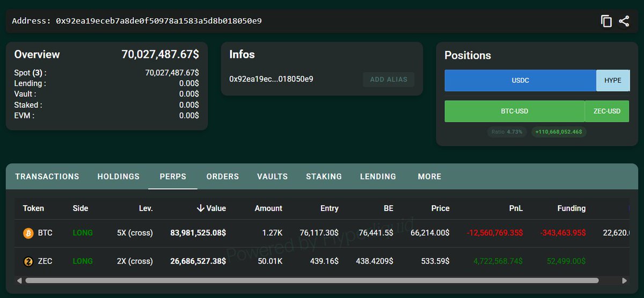Click BTC amount 1.27K
The height and width of the screenshot is (298, 644).
tap(273, 233)
